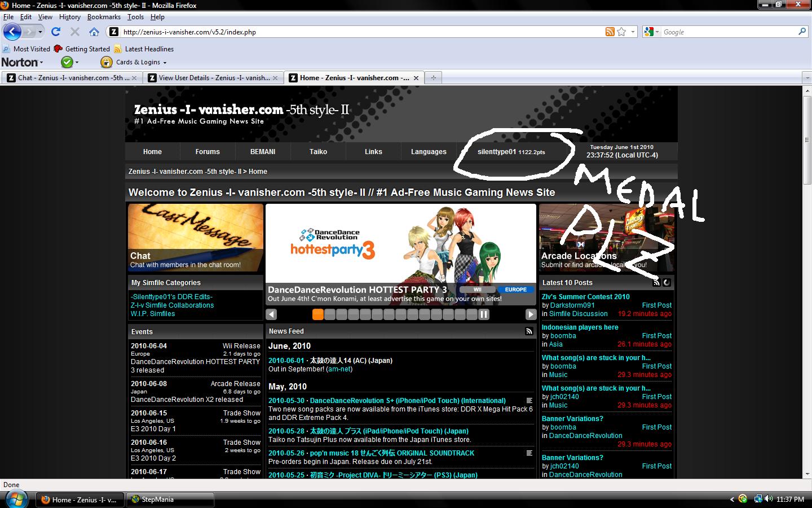
Task: Open silenttype01 user profile link
Action: pos(496,152)
